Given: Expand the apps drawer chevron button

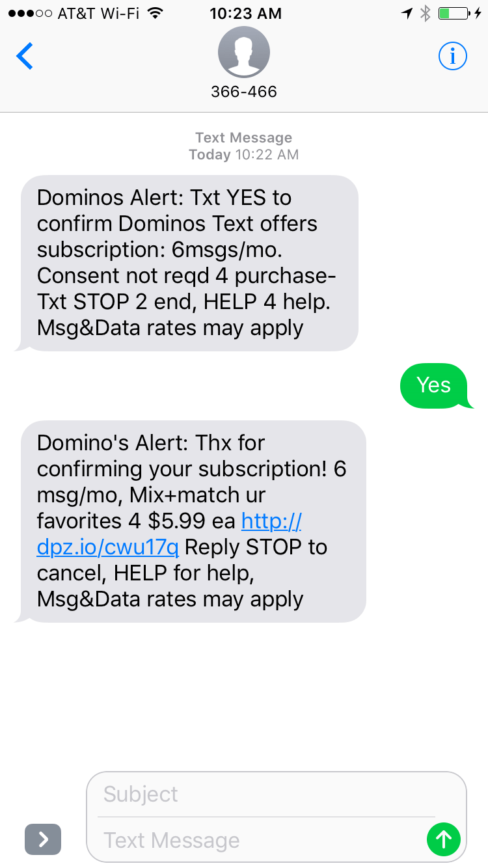Looking at the screenshot, I should (x=43, y=839).
